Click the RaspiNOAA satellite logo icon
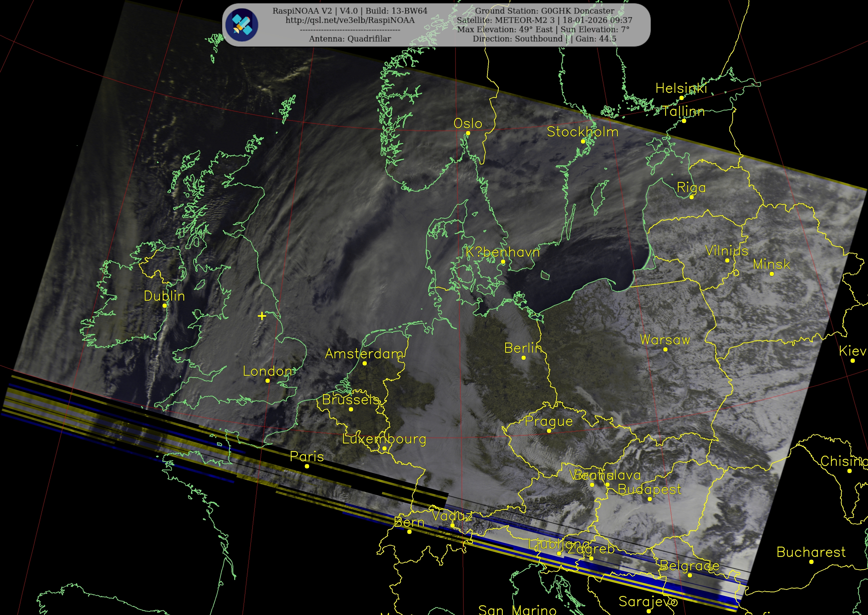The width and height of the screenshot is (868, 615). point(242,25)
